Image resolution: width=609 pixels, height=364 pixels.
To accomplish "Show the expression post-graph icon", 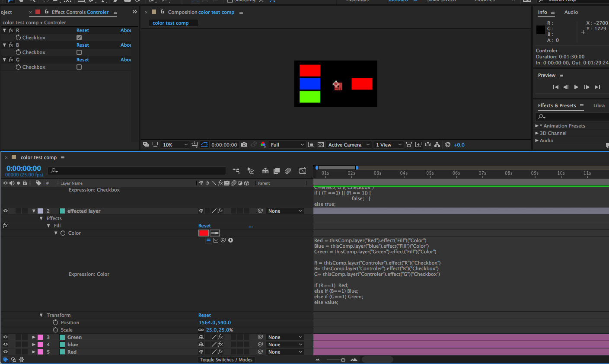I will point(216,240).
